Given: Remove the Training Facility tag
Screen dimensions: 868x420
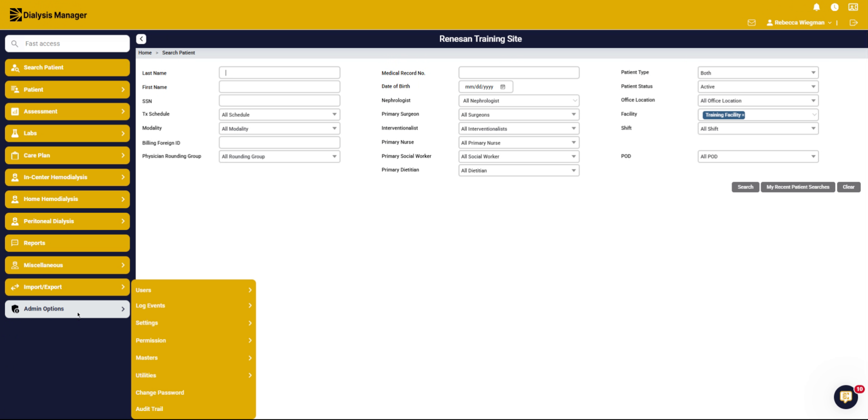Looking at the screenshot, I should 743,115.
